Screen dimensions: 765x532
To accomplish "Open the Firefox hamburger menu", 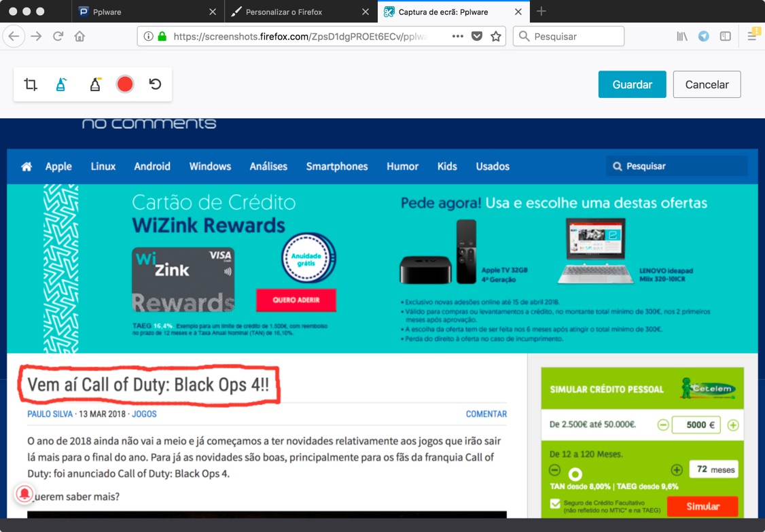I will (752, 35).
